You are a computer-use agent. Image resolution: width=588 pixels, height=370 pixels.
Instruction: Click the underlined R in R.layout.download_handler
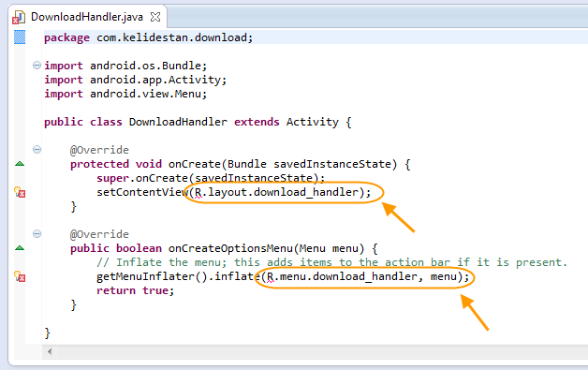coord(198,193)
